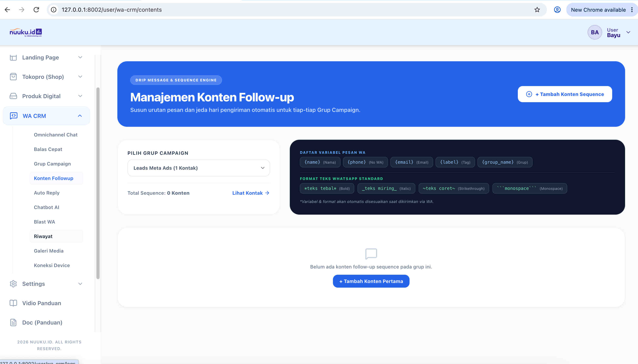This screenshot has height=364, width=638.
Task: Click the ~teks coret~ strikethrough chip
Action: pyautogui.click(x=454, y=188)
